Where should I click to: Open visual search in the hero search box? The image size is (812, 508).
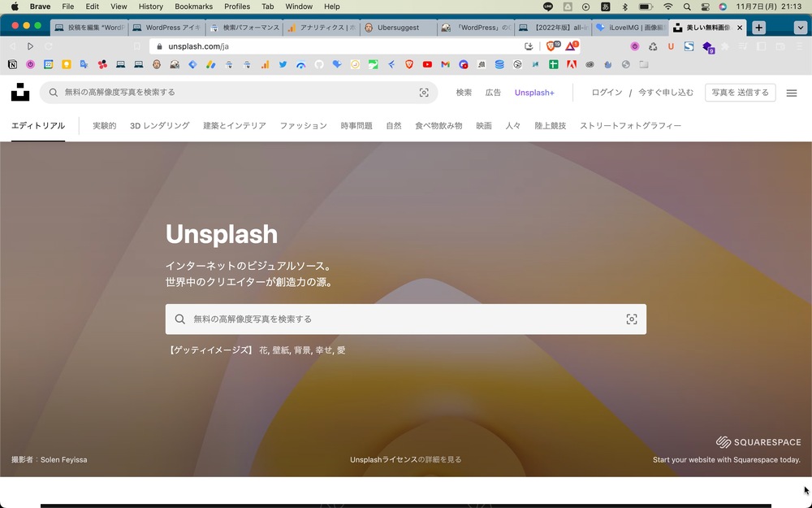point(631,319)
